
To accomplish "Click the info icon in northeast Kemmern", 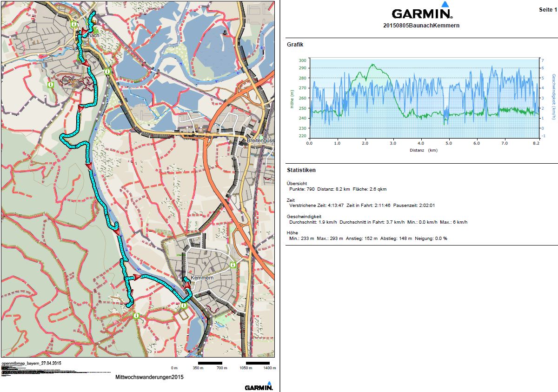I will [233, 264].
